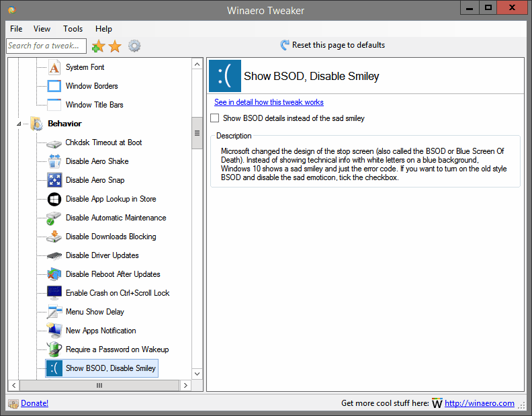Click the System Font letter A icon
Screen dimensions: 532x416
pos(54,67)
